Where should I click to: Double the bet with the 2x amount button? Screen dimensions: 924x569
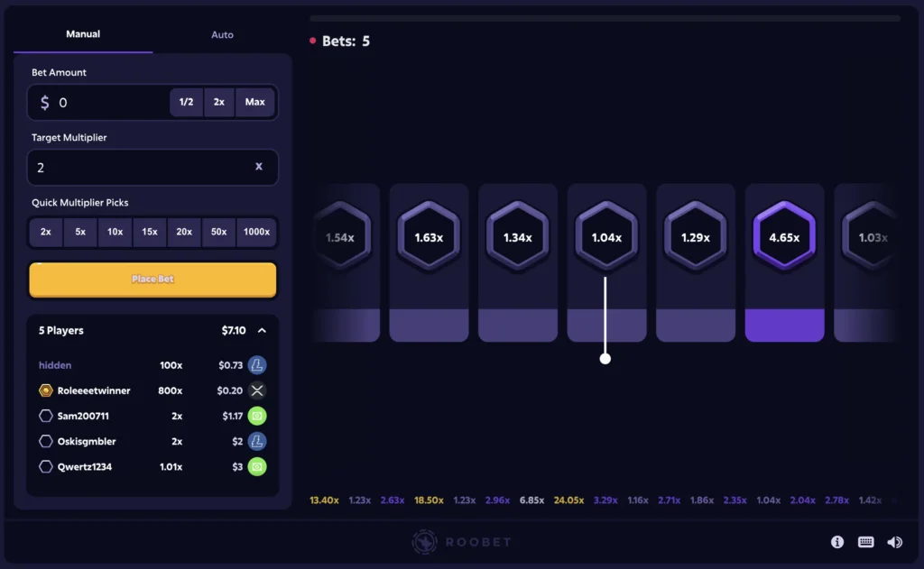(219, 102)
